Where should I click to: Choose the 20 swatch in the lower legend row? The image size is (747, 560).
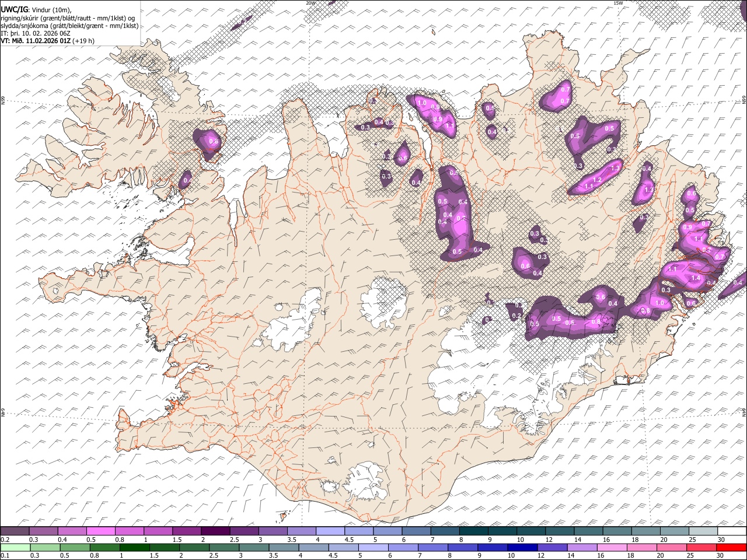coord(672,548)
